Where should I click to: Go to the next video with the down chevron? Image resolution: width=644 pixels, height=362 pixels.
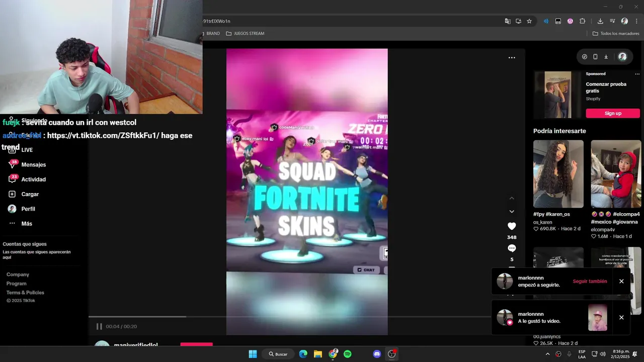(x=512, y=212)
